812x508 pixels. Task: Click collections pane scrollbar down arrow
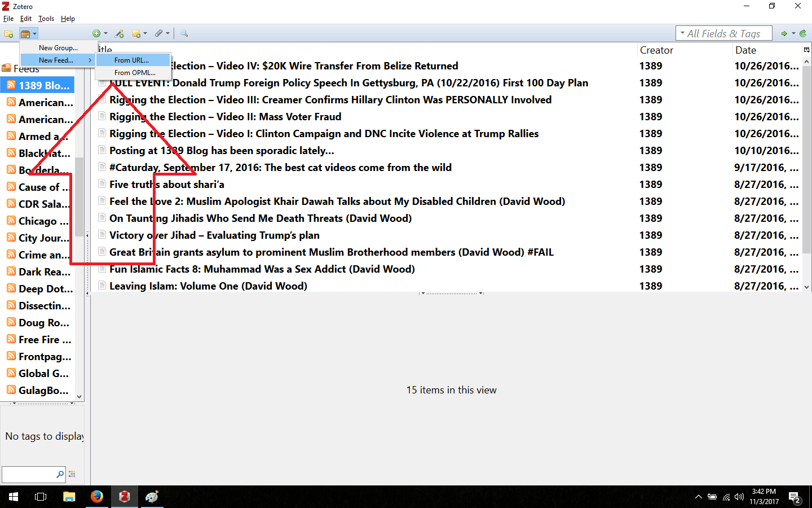(x=79, y=396)
